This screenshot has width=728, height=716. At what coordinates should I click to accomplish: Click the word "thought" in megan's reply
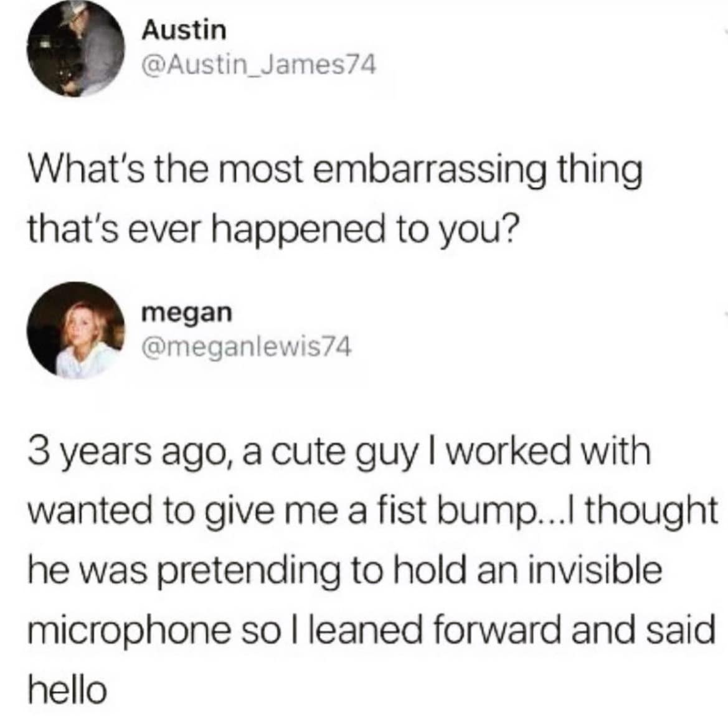[x=651, y=511]
